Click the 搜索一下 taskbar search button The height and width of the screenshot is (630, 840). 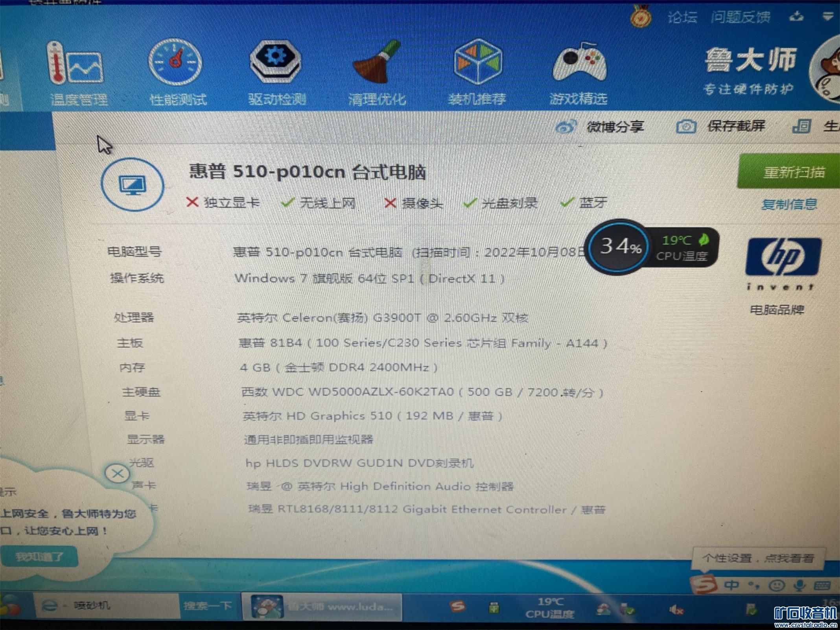click(207, 606)
